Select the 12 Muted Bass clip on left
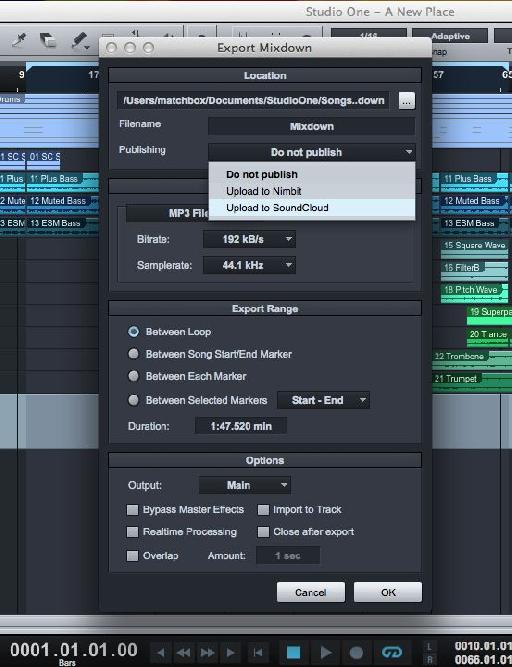512x667 pixels. point(63,203)
